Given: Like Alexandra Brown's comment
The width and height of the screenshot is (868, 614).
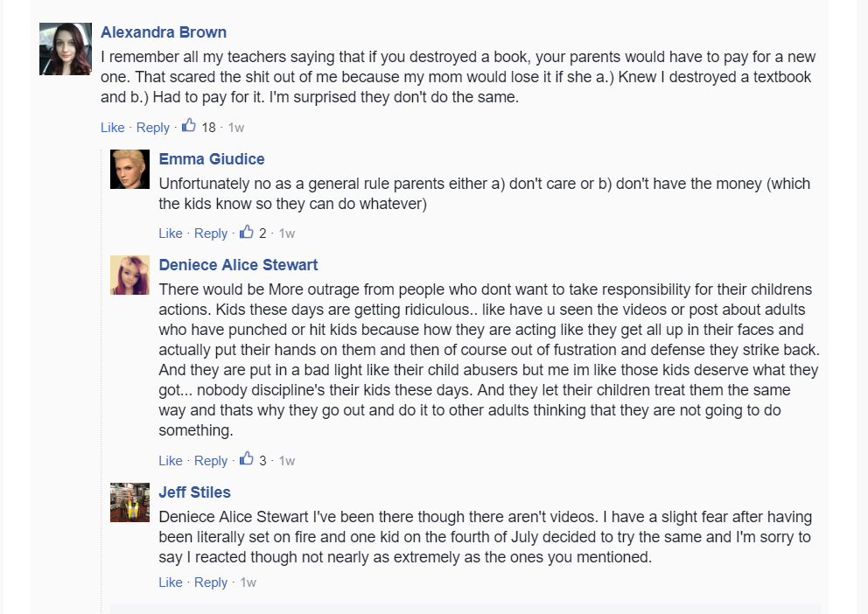Looking at the screenshot, I should pyautogui.click(x=112, y=128).
